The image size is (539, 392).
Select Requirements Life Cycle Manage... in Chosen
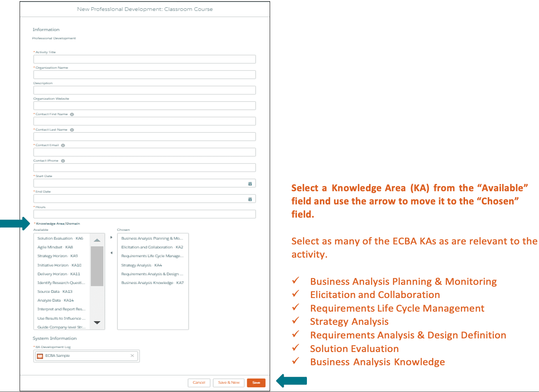[153, 256]
